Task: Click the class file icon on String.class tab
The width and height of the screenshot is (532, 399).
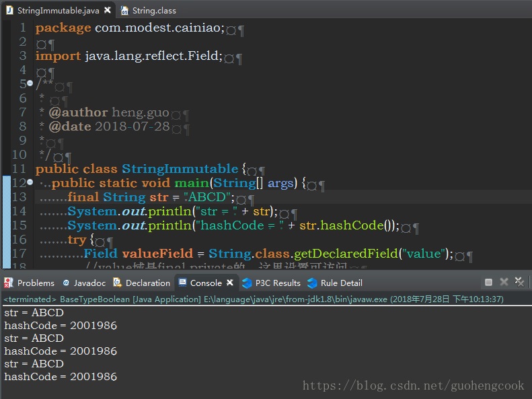Action: [x=124, y=11]
